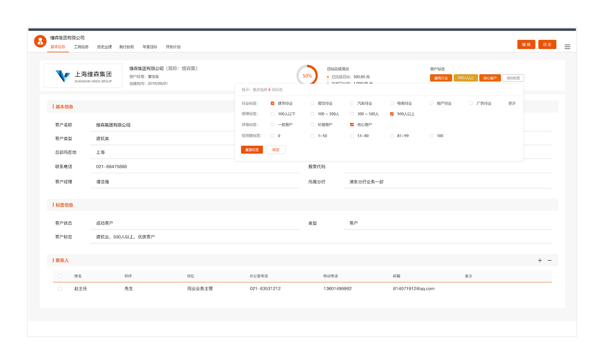The image size is (604, 364).
Task: Click the orange user avatar icon
Action: (x=40, y=41)
